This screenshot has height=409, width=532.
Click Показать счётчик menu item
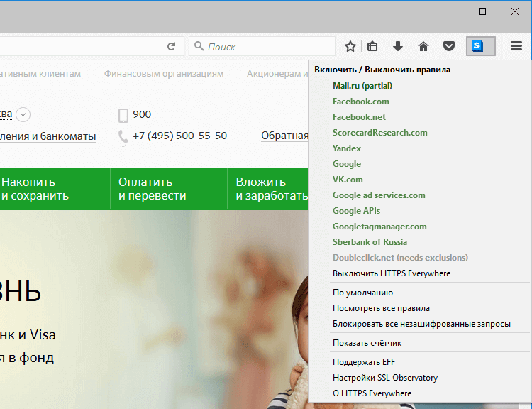[367, 343]
